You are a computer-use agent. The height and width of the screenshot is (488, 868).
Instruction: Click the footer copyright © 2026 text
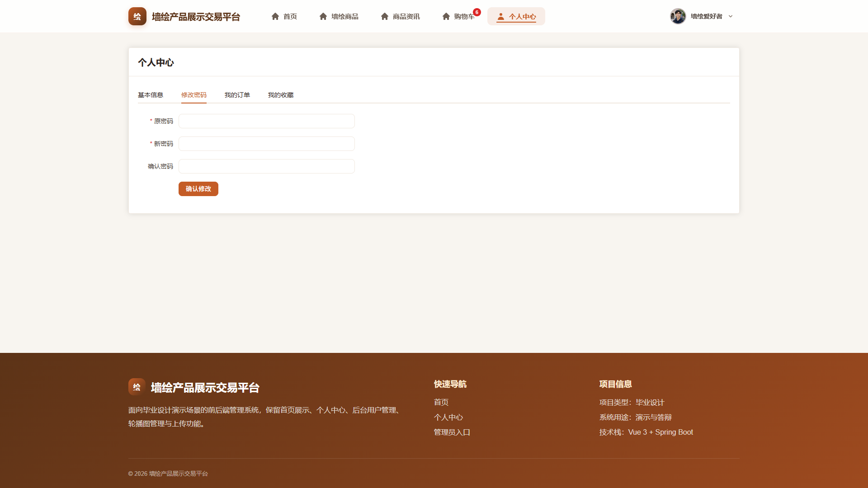tap(168, 474)
